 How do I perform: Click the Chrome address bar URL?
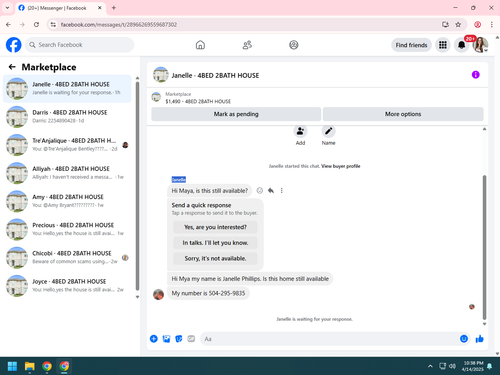tap(119, 24)
